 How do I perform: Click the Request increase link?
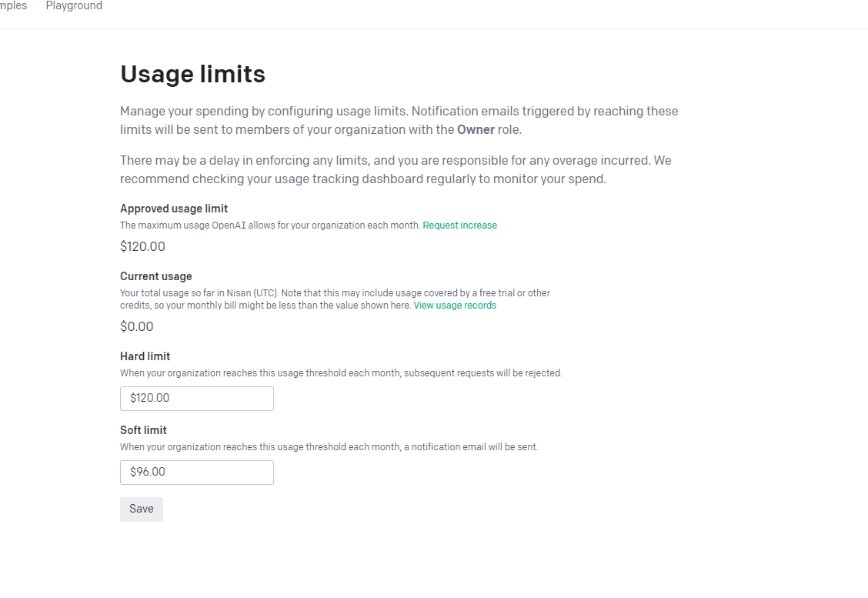pos(459,226)
